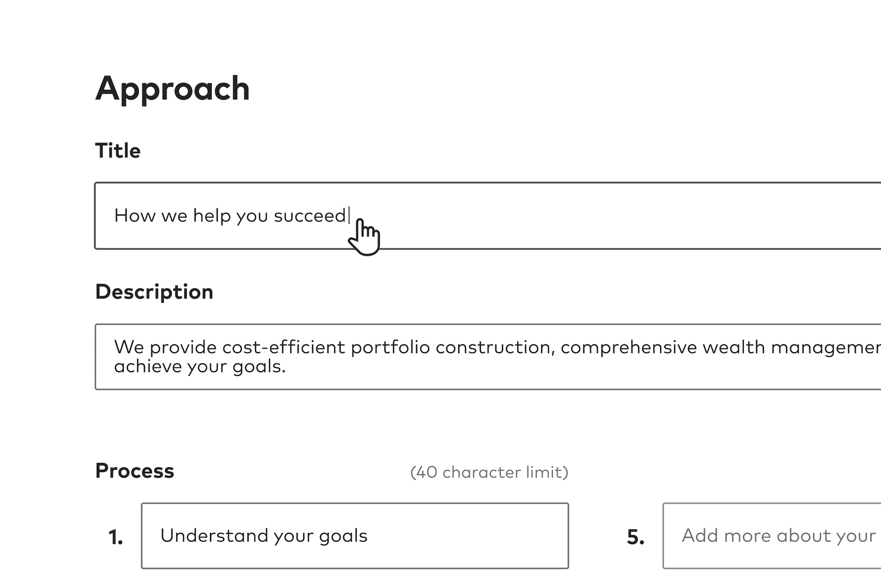881x588 pixels.
Task: Click the "Approach" section heading
Action: coord(173,89)
